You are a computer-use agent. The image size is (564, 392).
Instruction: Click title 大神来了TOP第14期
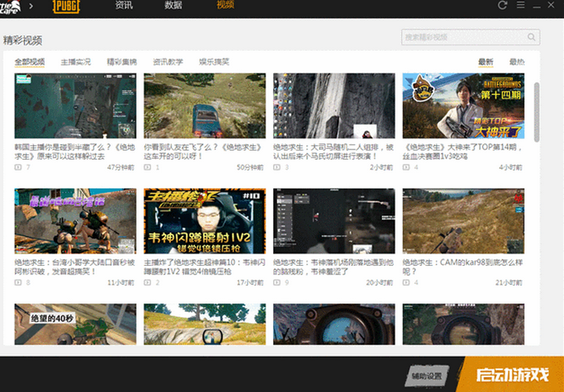(463, 152)
